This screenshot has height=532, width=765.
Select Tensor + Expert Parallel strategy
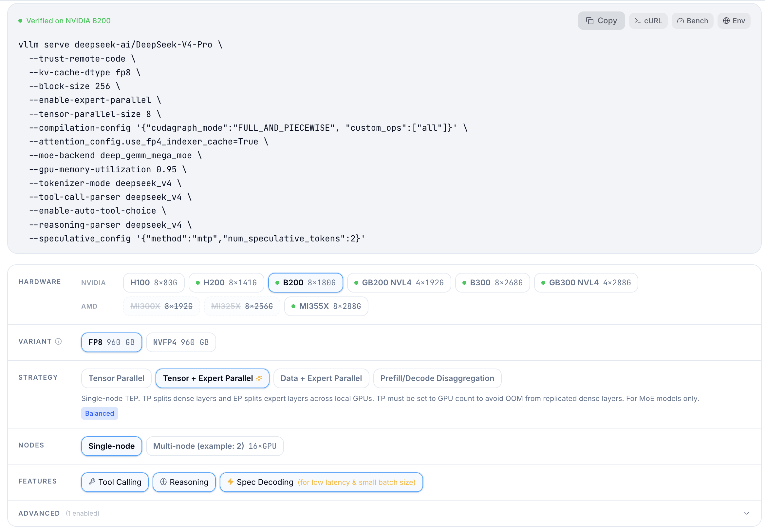pyautogui.click(x=212, y=378)
